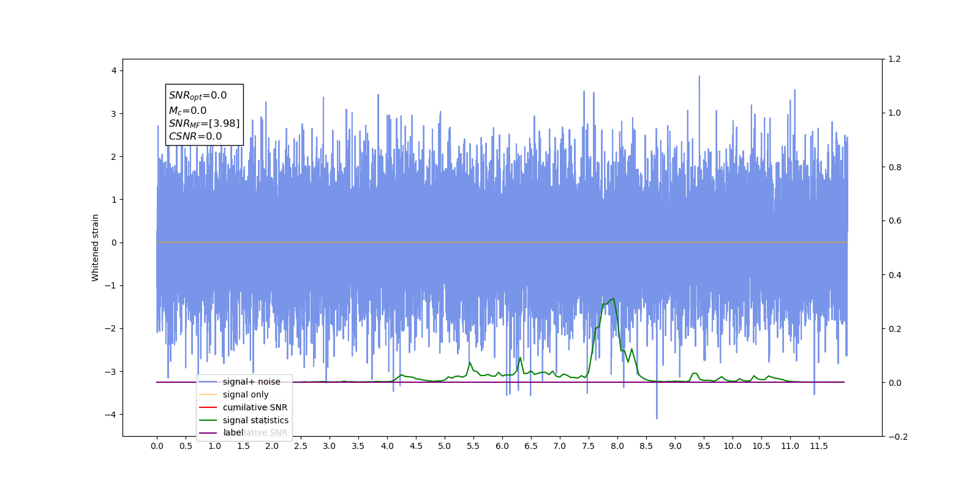Click the left y-axis tick label −4

coord(111,415)
